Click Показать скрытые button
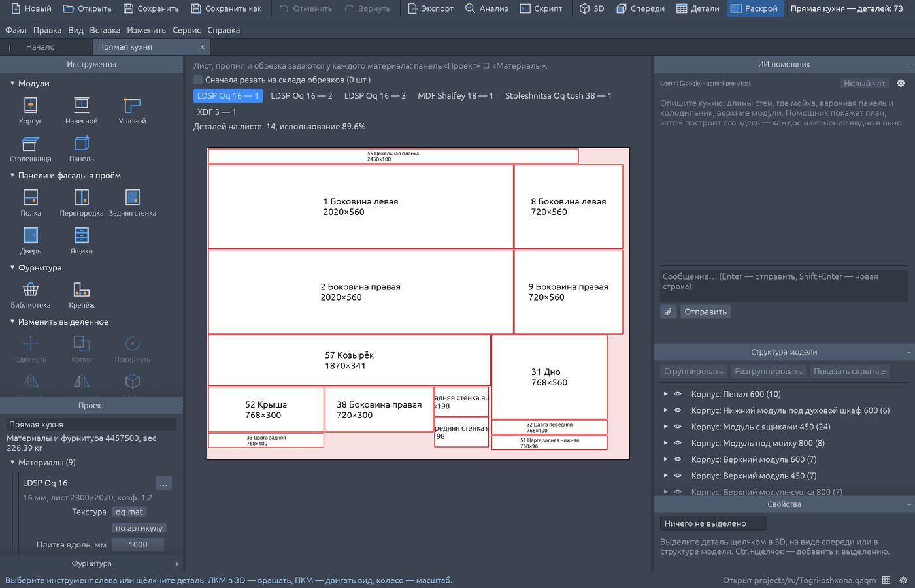The width and height of the screenshot is (915, 588). 850,371
